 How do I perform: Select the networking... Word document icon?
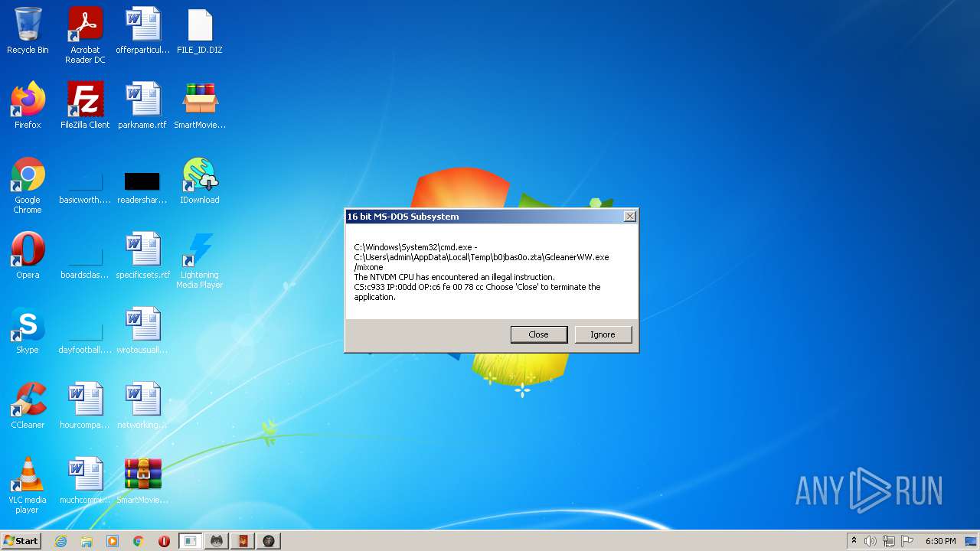pos(143,406)
